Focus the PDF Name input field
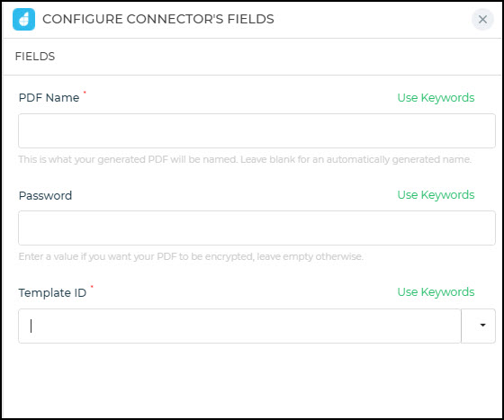 (256, 130)
